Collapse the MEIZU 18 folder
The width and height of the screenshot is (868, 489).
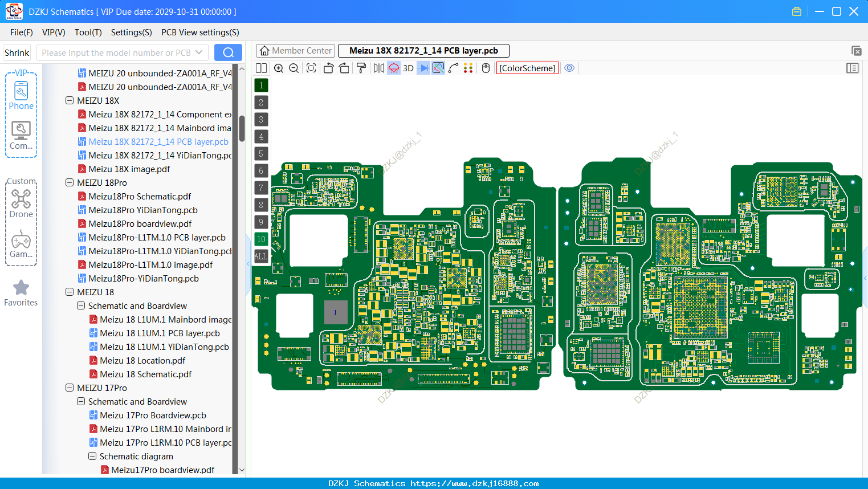70,292
